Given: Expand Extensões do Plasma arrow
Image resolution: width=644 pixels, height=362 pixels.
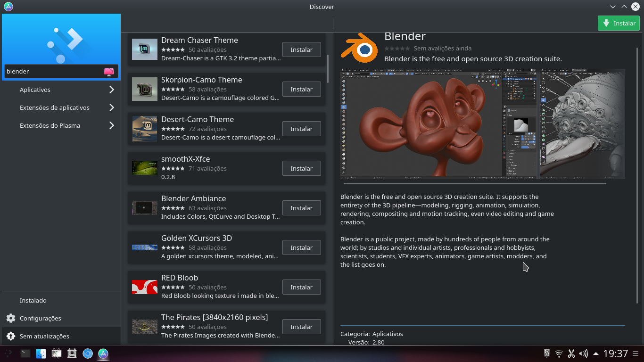Looking at the screenshot, I should [x=112, y=125].
